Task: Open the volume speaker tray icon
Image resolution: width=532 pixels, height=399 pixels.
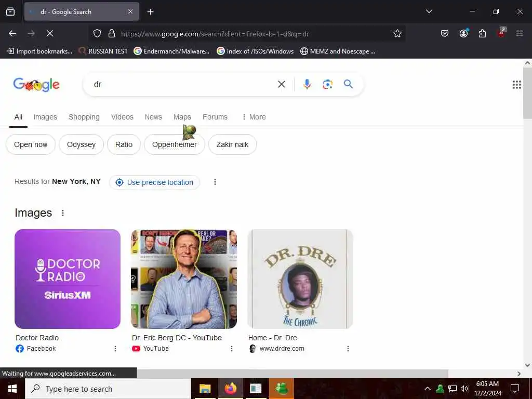Action: click(x=464, y=389)
